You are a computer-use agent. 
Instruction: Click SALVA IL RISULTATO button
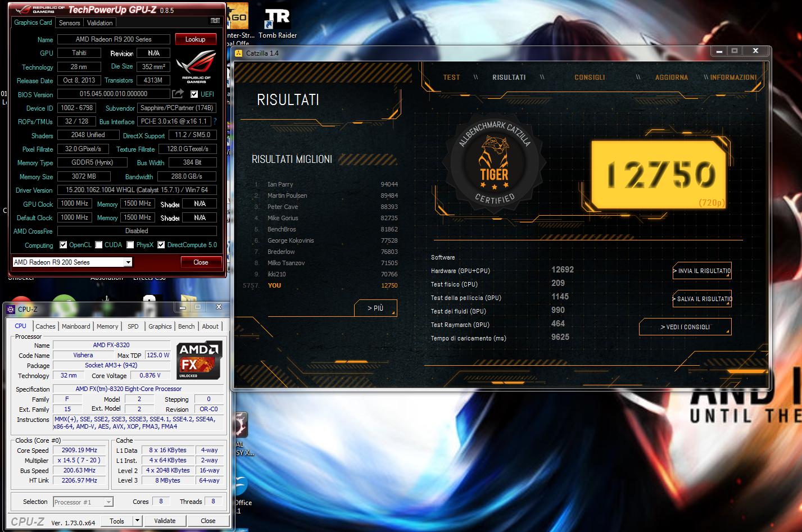click(702, 299)
